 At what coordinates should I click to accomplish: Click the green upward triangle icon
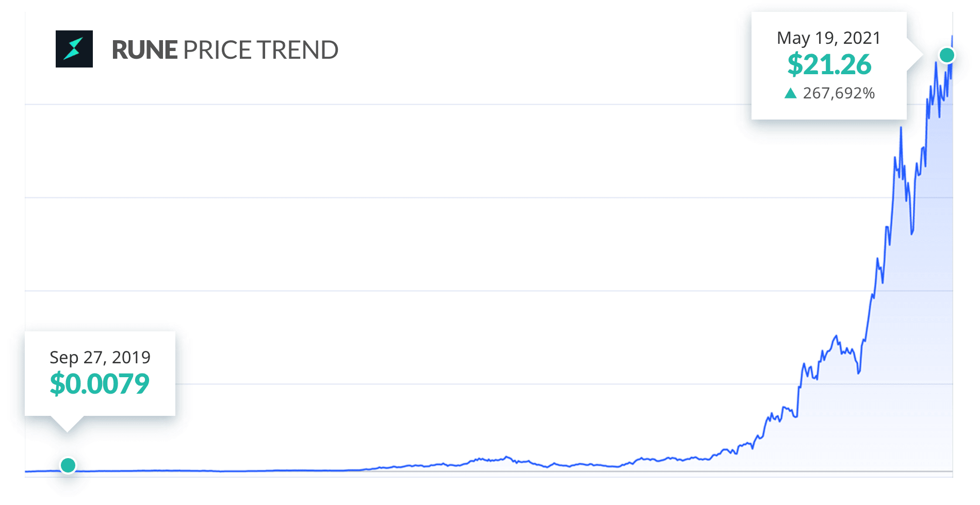pyautogui.click(x=790, y=93)
